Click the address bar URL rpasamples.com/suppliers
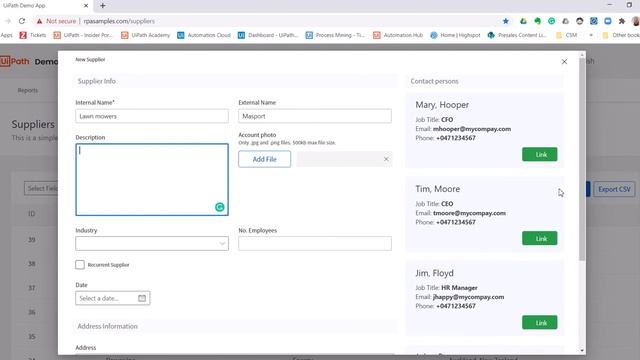The width and height of the screenshot is (640, 360). tap(119, 21)
